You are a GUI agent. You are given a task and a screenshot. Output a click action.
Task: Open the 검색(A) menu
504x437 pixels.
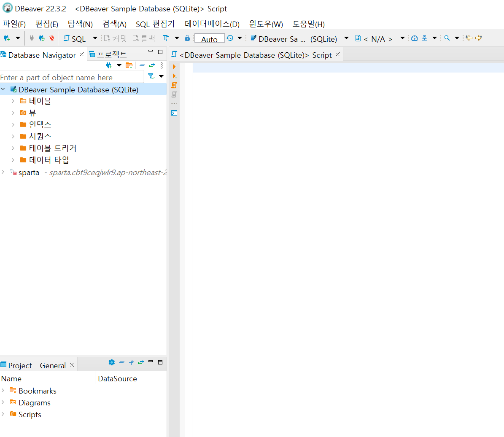click(x=114, y=24)
